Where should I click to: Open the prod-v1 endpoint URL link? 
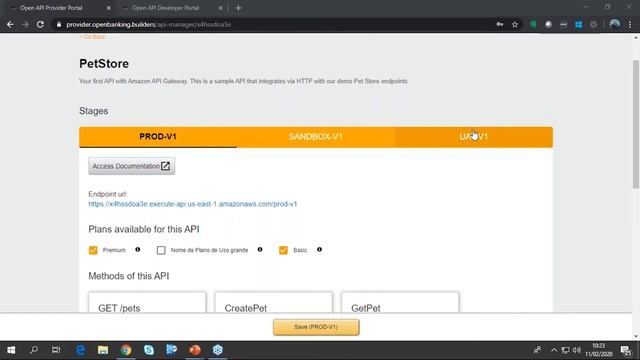tap(193, 204)
